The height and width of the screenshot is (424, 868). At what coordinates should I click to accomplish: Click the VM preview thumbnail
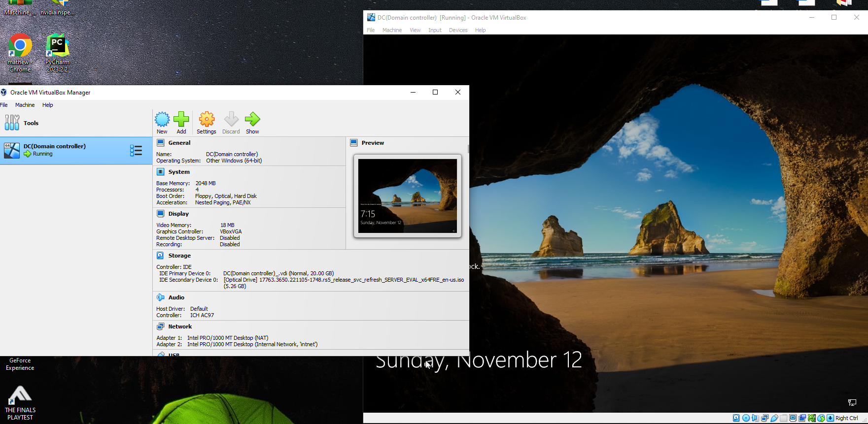pyautogui.click(x=408, y=196)
